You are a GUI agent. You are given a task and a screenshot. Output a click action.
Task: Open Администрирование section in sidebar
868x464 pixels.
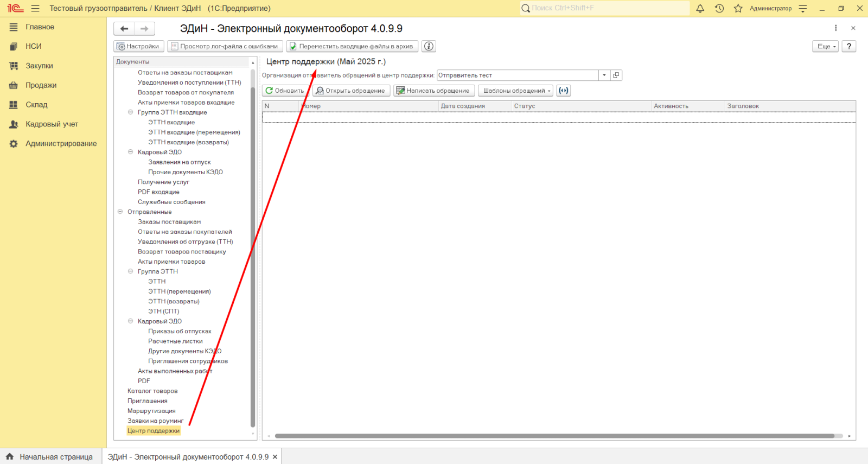61,144
